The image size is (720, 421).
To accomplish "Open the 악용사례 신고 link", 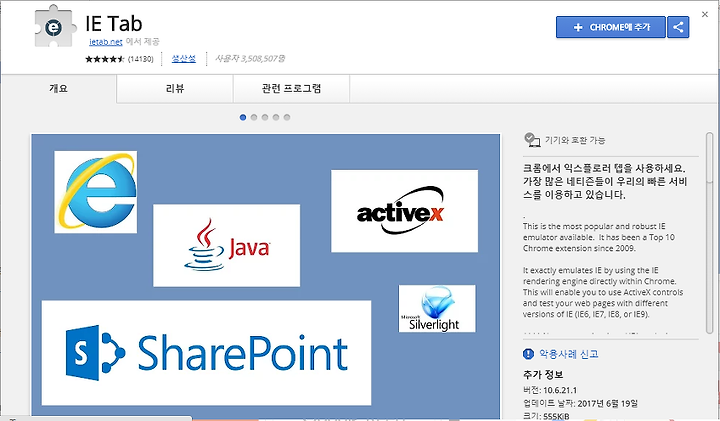I will point(568,354).
